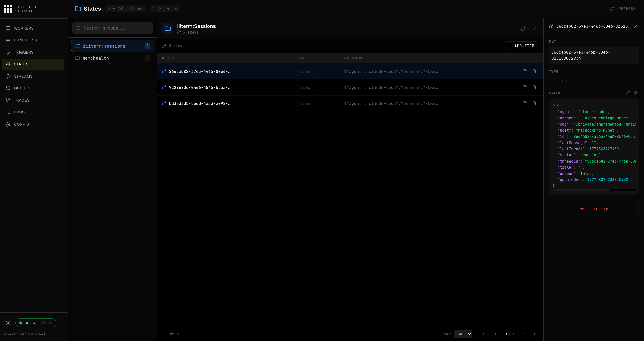
Task: Click the States folder icon in header
Action: pos(78,9)
